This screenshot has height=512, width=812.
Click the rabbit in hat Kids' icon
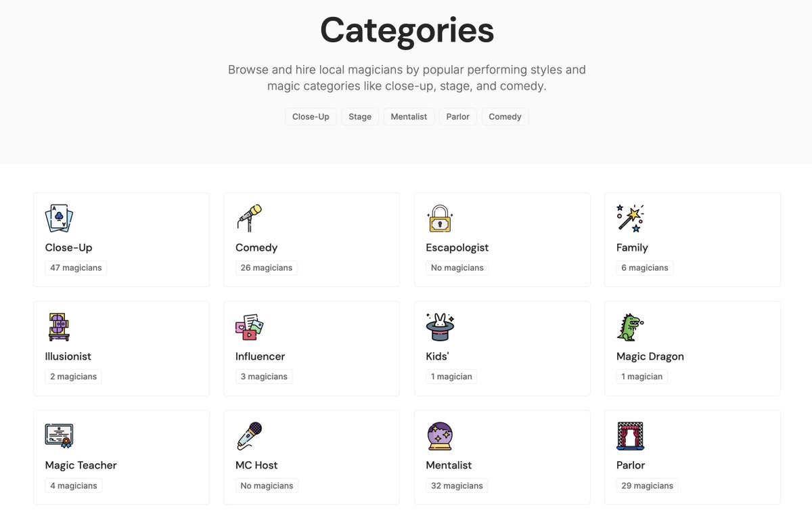click(440, 327)
